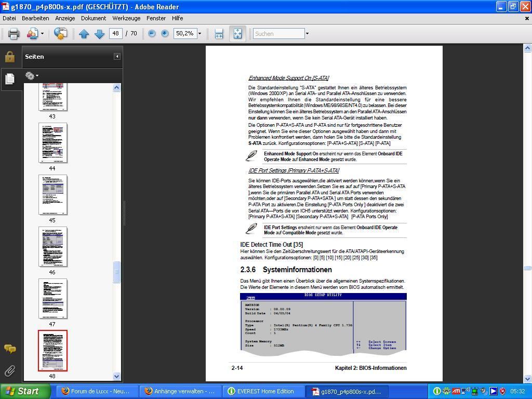Switch to g1870_p4p800s-x.pdf taskbar button
The height and width of the screenshot is (399, 532).
tap(348, 391)
